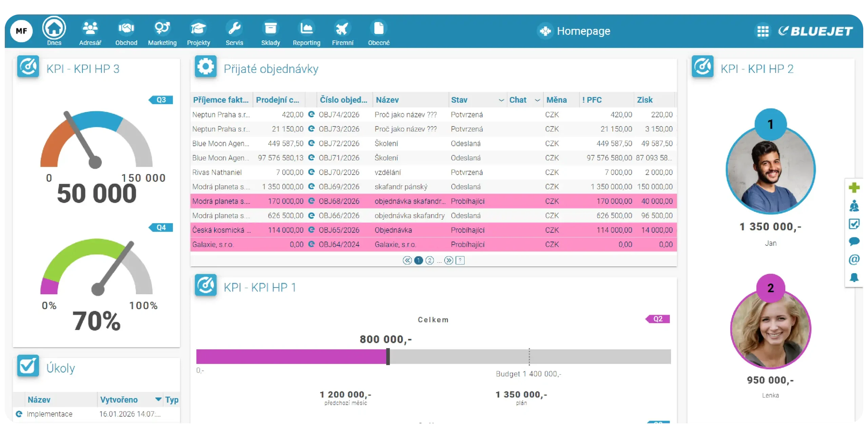Click Přijaté objednávky gear icon
The image size is (868, 438).
[x=205, y=66]
